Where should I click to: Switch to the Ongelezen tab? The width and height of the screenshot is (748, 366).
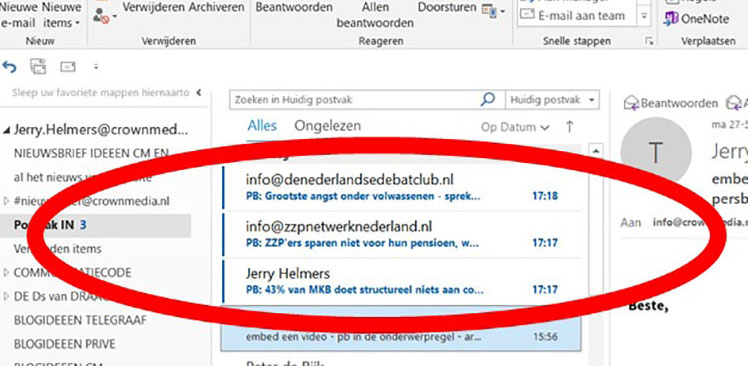[327, 126]
